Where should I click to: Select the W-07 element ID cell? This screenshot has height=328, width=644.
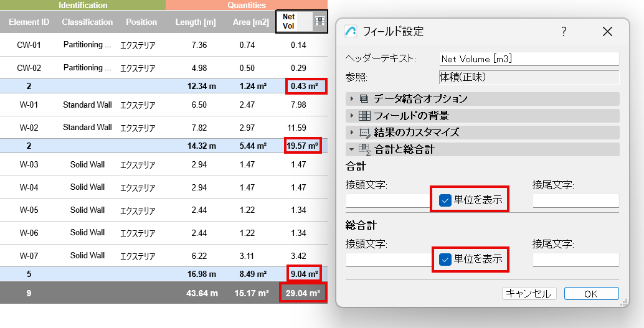(29, 255)
